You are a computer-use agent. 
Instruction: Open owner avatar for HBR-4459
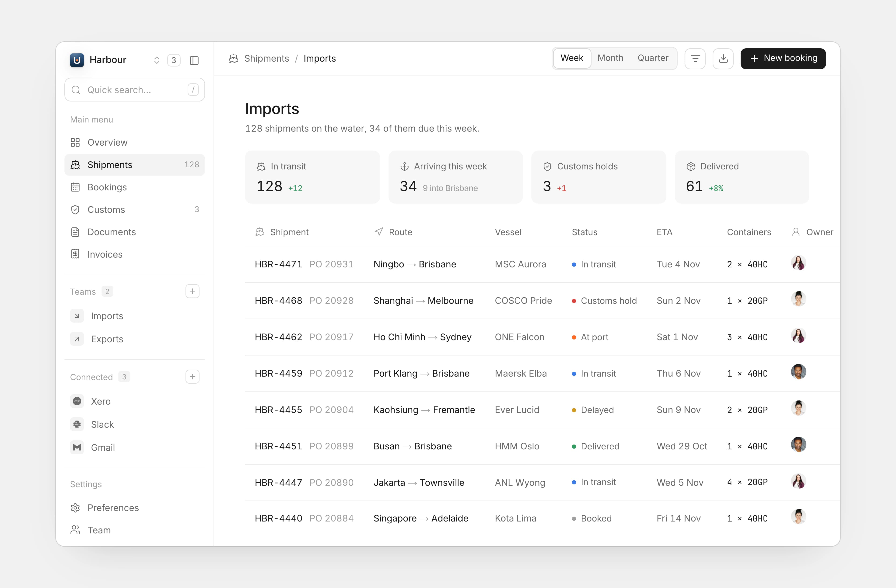point(798,372)
